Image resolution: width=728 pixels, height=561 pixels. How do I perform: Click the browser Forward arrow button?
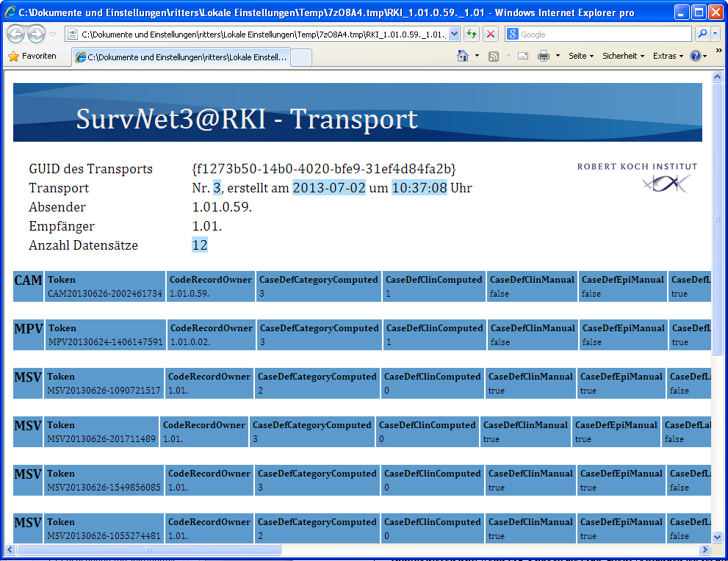coord(36,34)
